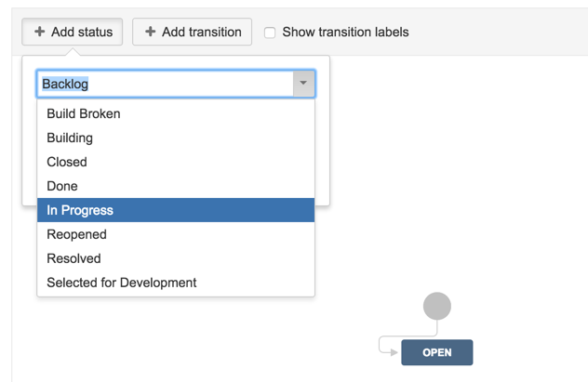Click the Add status button

click(73, 32)
